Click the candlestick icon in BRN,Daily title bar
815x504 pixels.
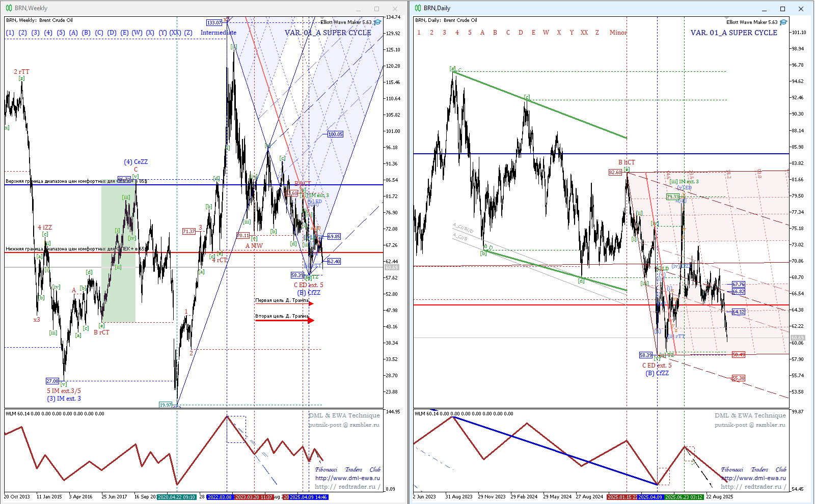(x=418, y=8)
